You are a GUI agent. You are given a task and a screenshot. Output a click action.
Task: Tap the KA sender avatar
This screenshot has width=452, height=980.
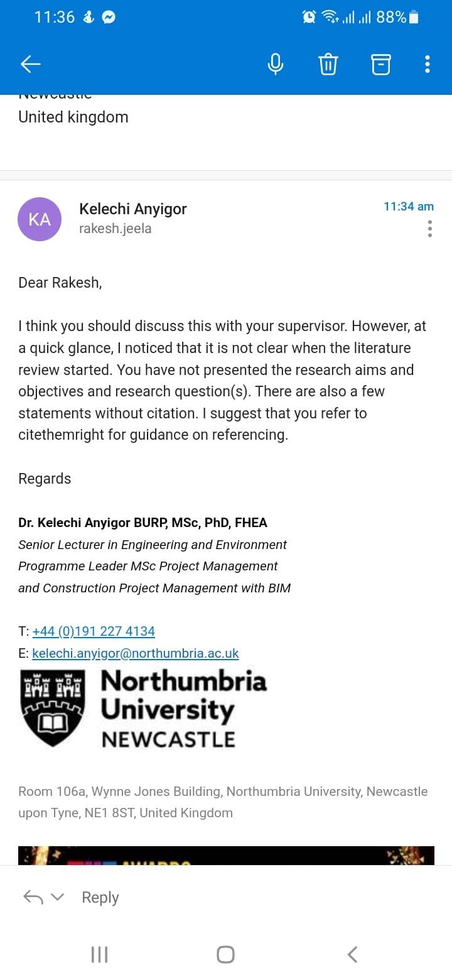click(40, 219)
